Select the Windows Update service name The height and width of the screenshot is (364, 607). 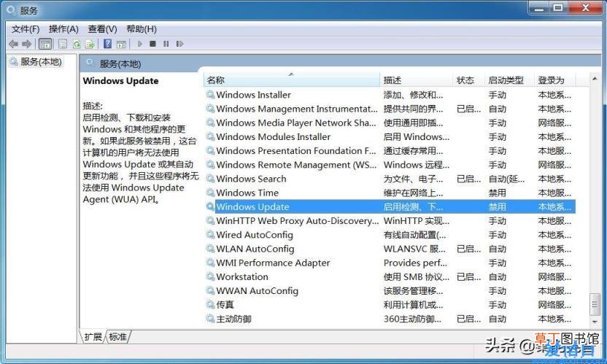[252, 206]
